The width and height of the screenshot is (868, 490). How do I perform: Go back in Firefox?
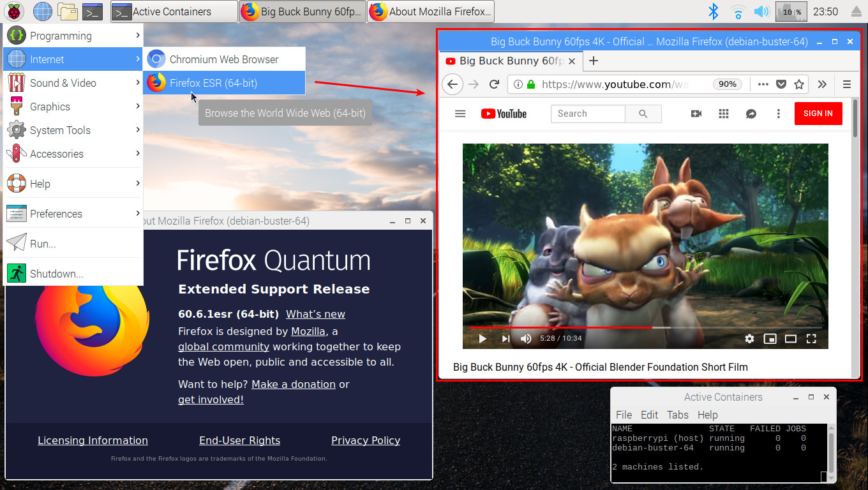point(453,84)
